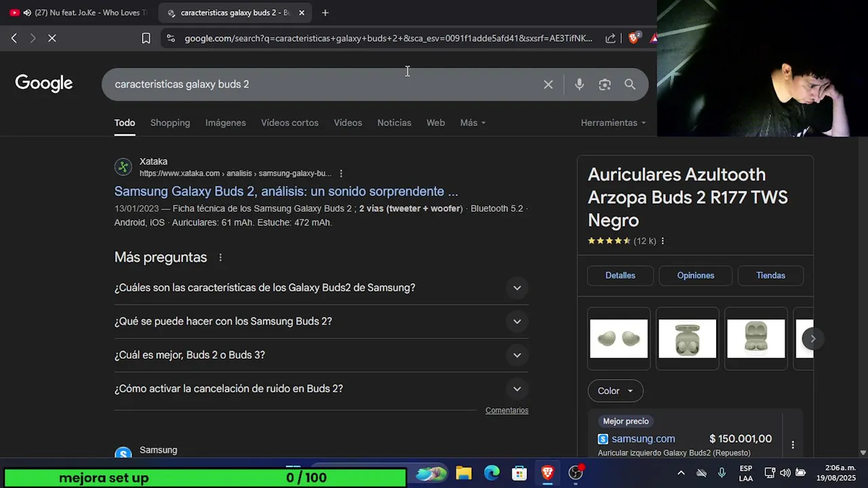Expand ¿Qué se puede hacer con los Samsung Buds 2?
This screenshot has width=868, height=488.
pyautogui.click(x=321, y=321)
